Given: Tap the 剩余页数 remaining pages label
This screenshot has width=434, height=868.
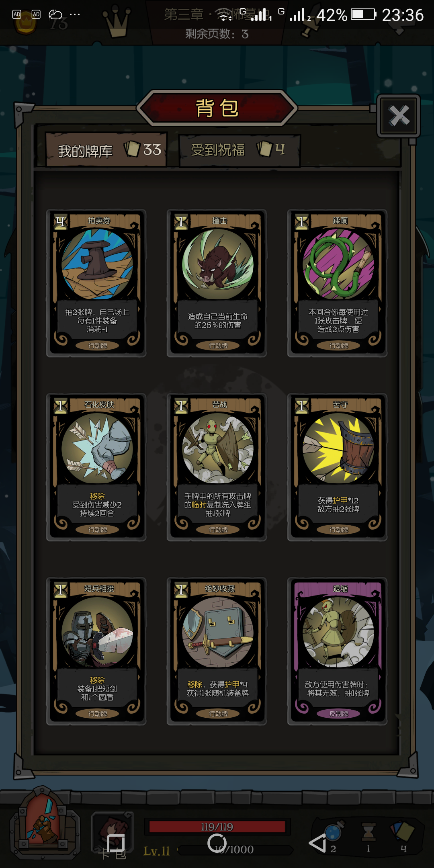Looking at the screenshot, I should (x=217, y=34).
